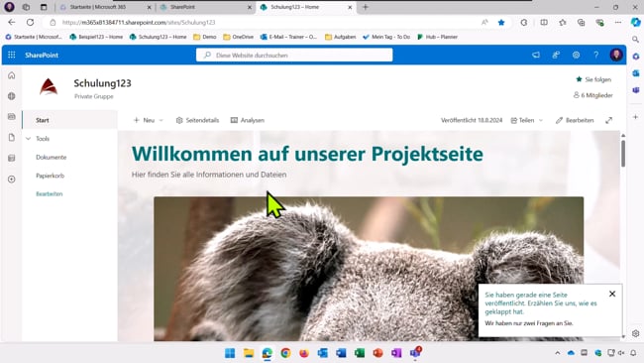Image resolution: width=644 pixels, height=363 pixels.
Task: Close the feedback notification popup
Action: coord(612,294)
